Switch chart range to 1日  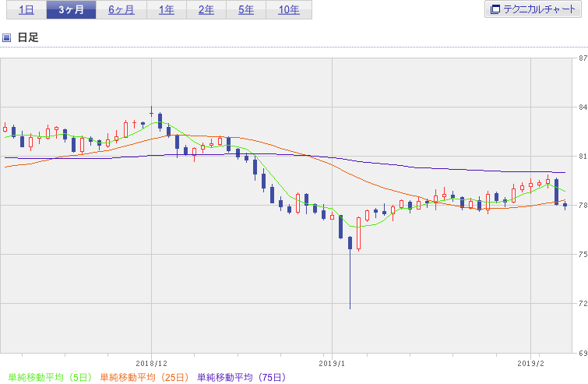point(26,10)
